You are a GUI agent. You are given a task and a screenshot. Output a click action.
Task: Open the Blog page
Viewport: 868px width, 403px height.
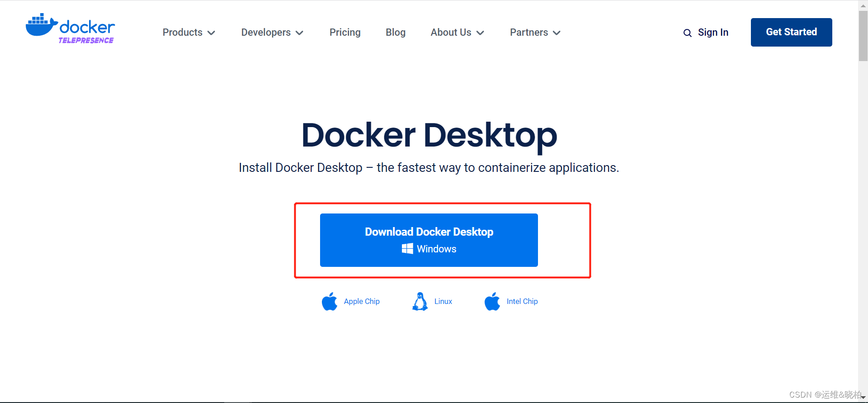click(396, 33)
